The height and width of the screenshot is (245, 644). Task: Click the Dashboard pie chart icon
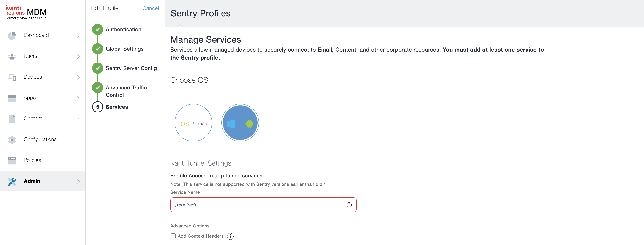12,35
